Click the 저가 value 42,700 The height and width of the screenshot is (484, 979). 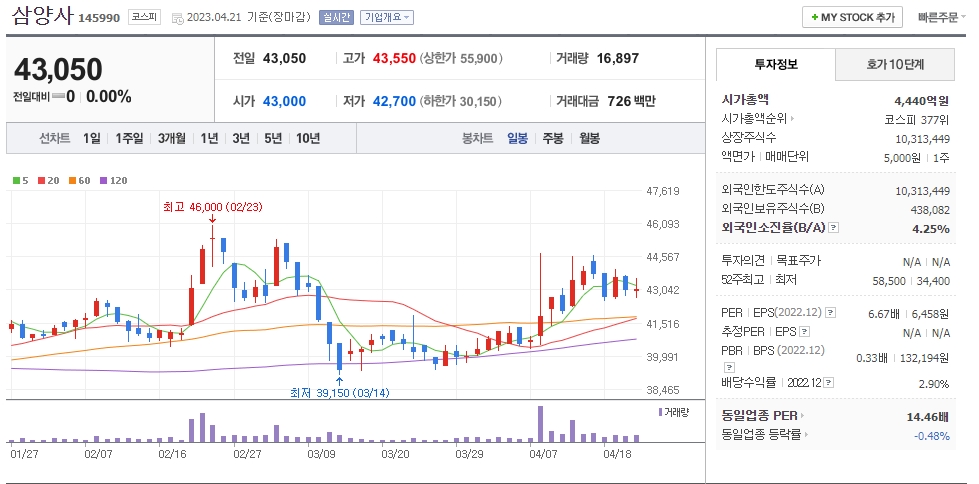394,101
